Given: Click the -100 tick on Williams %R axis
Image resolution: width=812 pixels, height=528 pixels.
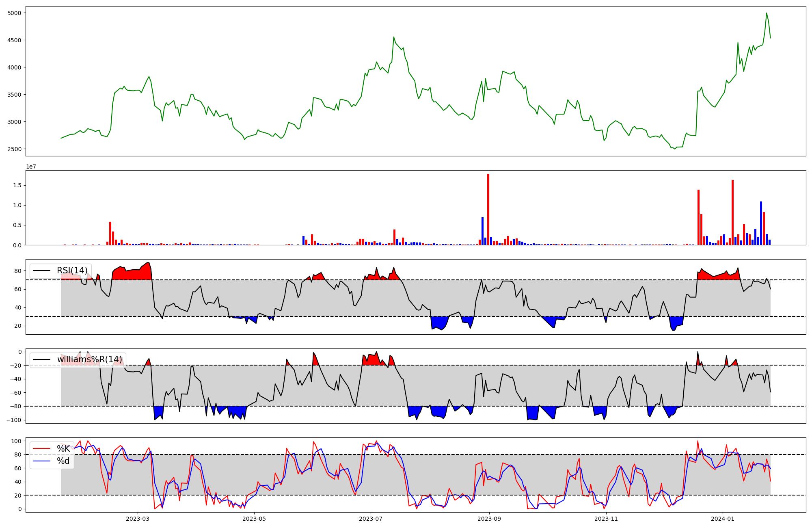Looking at the screenshot, I should click(x=13, y=420).
